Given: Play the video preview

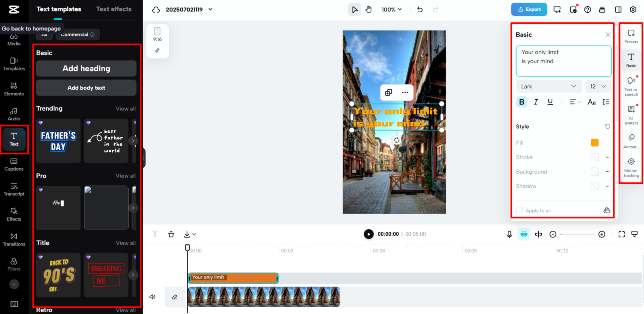Looking at the screenshot, I should pyautogui.click(x=368, y=234).
